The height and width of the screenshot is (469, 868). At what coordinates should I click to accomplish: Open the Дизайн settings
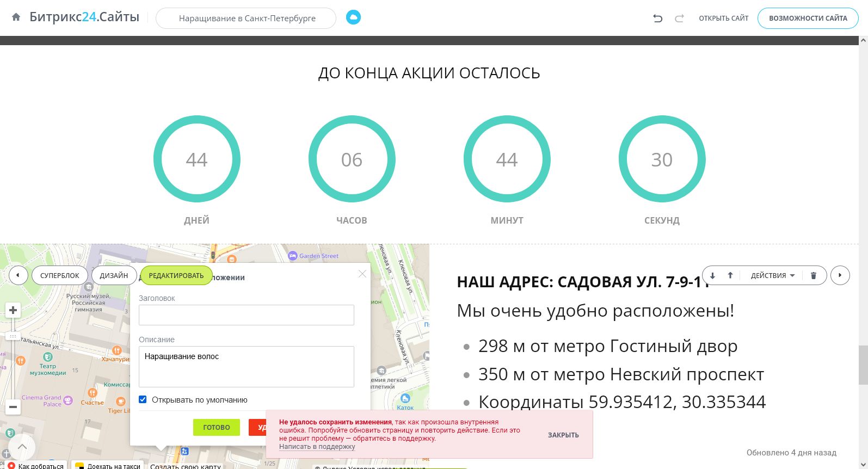pos(114,275)
